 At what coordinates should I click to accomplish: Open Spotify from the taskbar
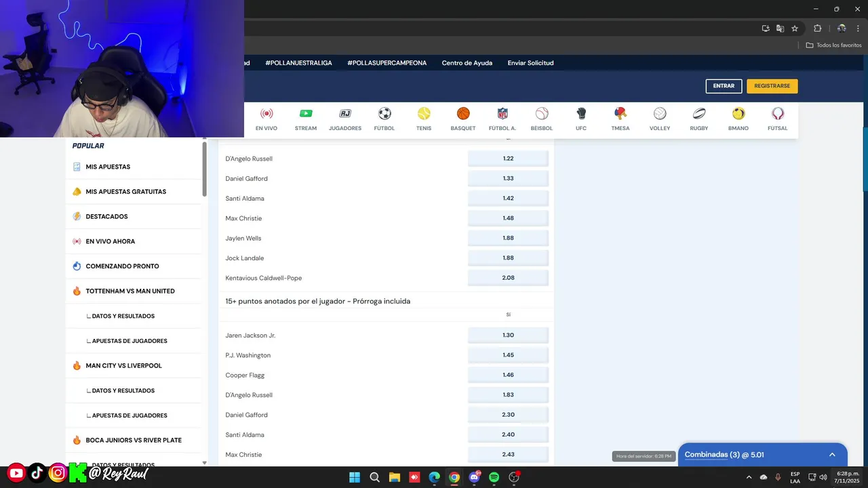[x=494, y=477]
